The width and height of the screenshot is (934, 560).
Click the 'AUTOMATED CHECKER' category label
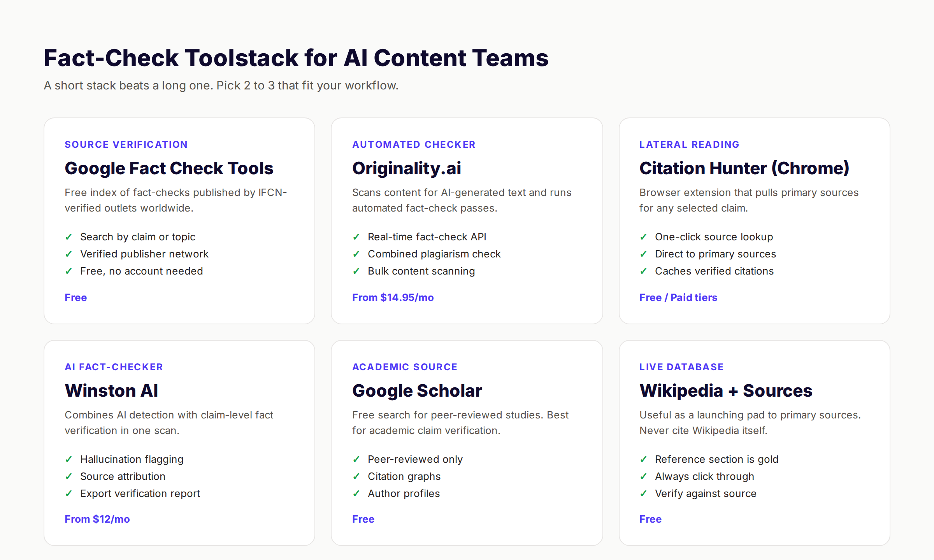414,145
